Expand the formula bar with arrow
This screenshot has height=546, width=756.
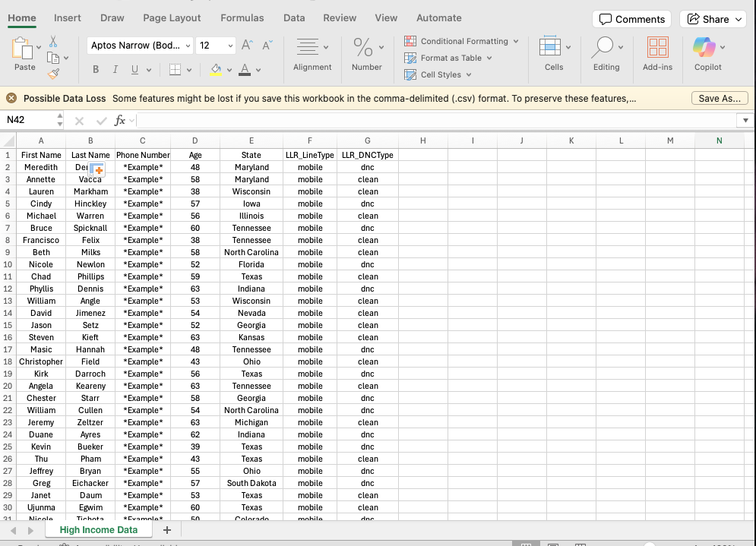tap(745, 121)
